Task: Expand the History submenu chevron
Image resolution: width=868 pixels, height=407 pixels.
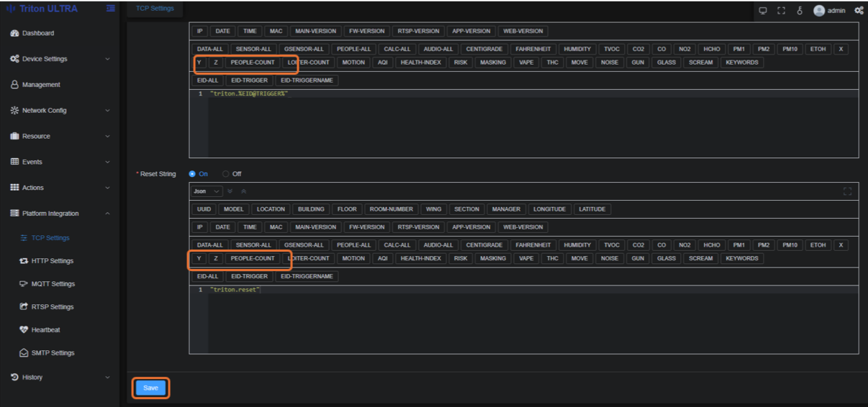Action: [108, 377]
